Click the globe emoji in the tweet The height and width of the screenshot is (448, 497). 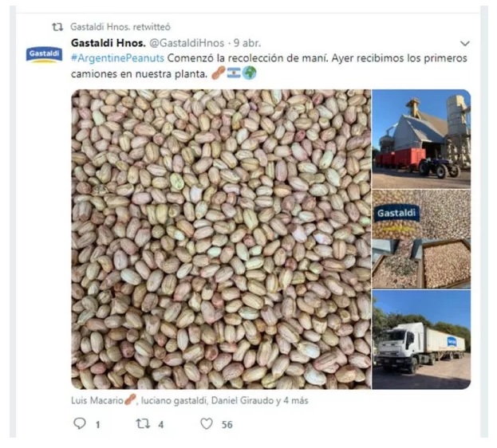[250, 73]
